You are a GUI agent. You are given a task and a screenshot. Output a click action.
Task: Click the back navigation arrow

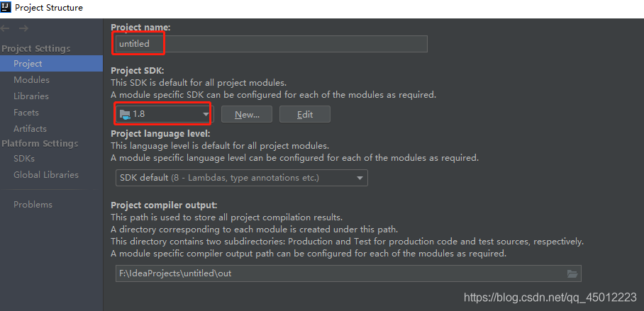5,28
